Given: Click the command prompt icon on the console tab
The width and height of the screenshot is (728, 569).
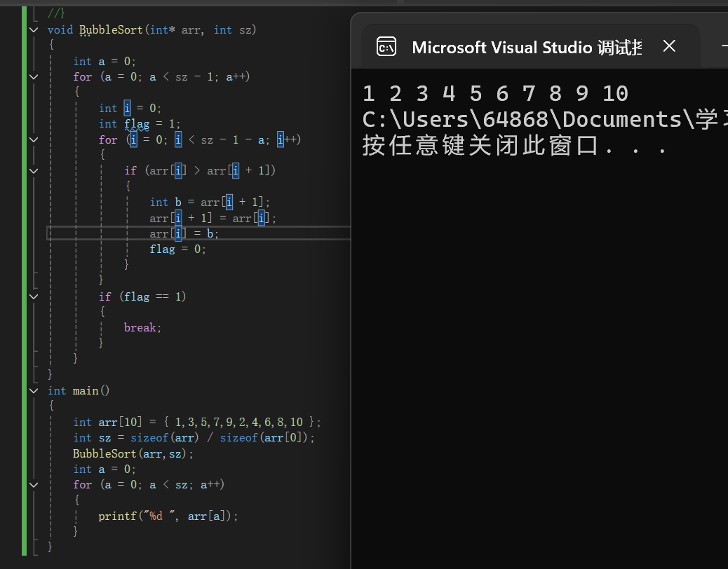Looking at the screenshot, I should 386,46.
